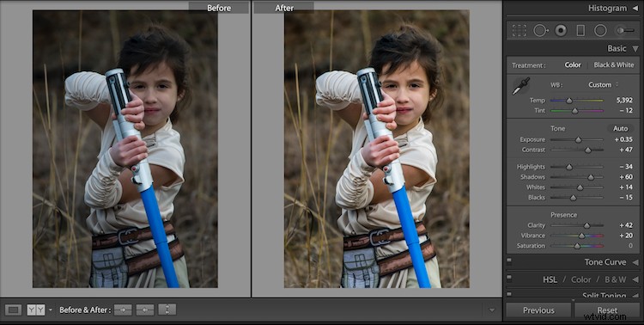Adjust the Shadows slider
Screen dimensions: 644x325
pyautogui.click(x=591, y=177)
